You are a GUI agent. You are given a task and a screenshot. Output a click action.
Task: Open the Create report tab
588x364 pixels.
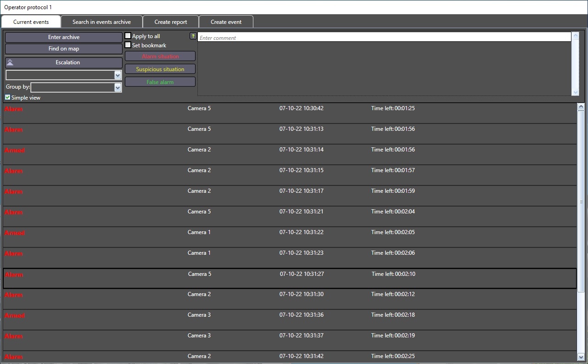pyautogui.click(x=171, y=22)
